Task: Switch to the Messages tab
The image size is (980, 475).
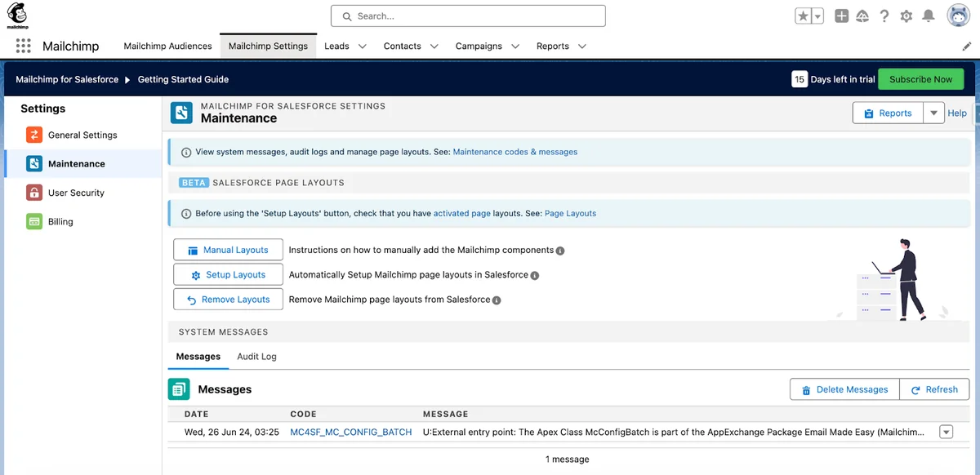Action: [198, 357]
